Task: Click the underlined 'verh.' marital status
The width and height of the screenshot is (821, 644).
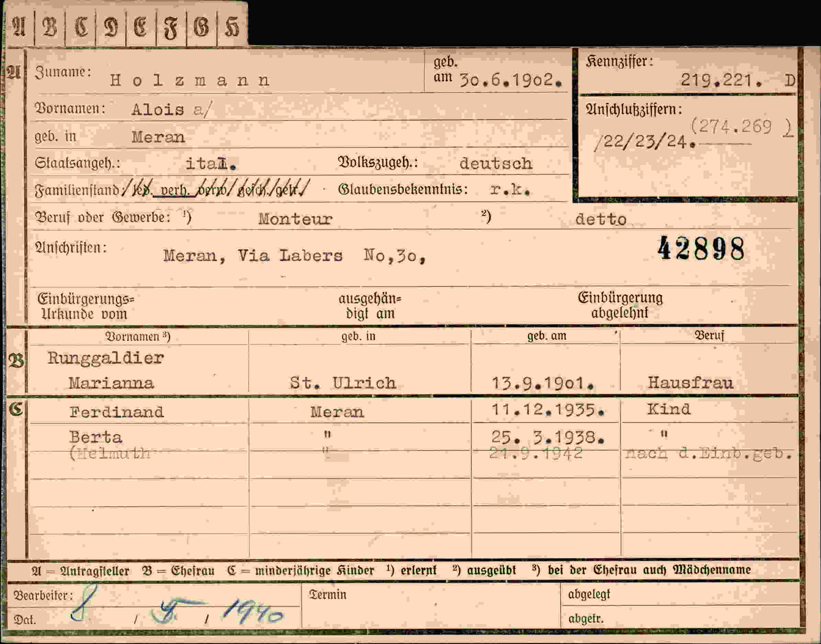Action: tap(175, 190)
